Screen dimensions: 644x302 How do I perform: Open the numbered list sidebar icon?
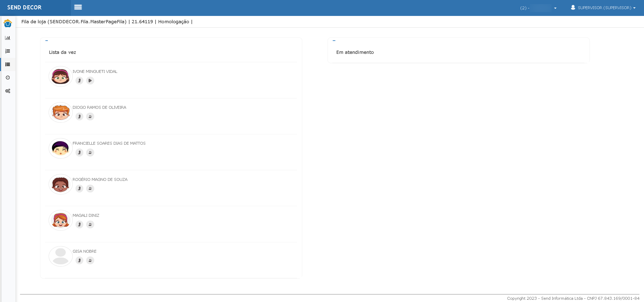(8, 51)
